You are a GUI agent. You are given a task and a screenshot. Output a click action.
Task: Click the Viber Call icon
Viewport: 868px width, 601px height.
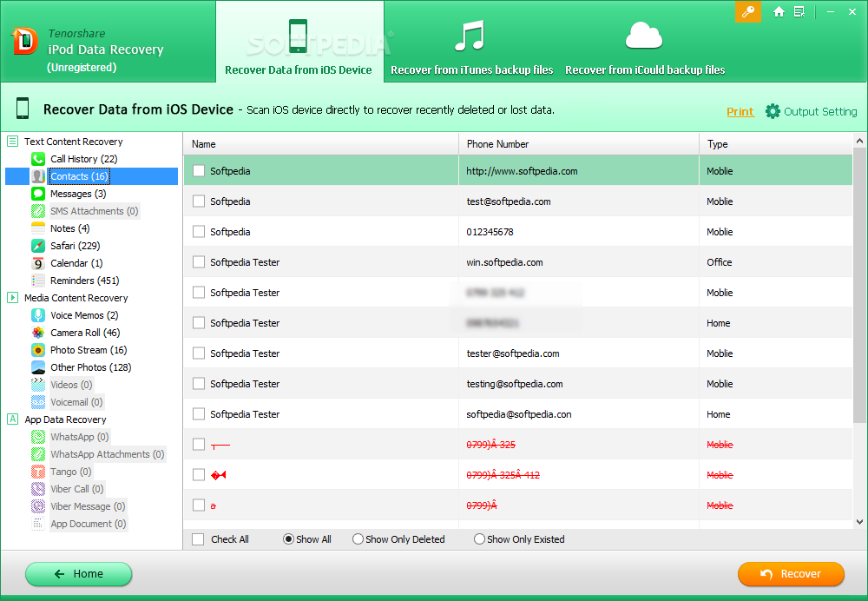(38, 489)
